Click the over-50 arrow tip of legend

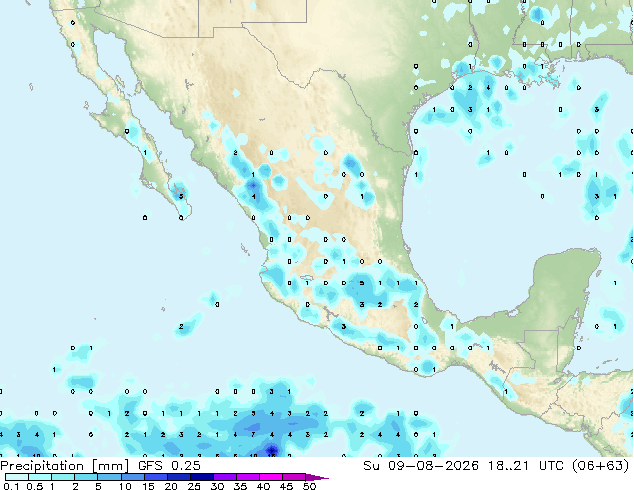pyautogui.click(x=317, y=477)
